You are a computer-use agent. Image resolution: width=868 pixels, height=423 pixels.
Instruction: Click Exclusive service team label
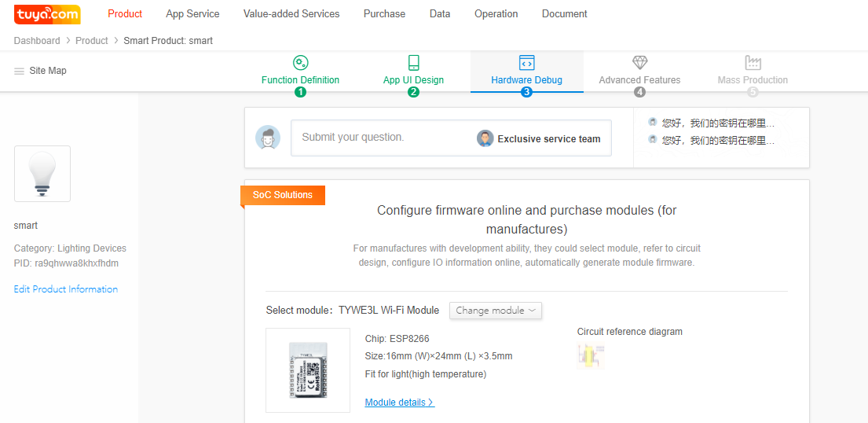pyautogui.click(x=549, y=139)
